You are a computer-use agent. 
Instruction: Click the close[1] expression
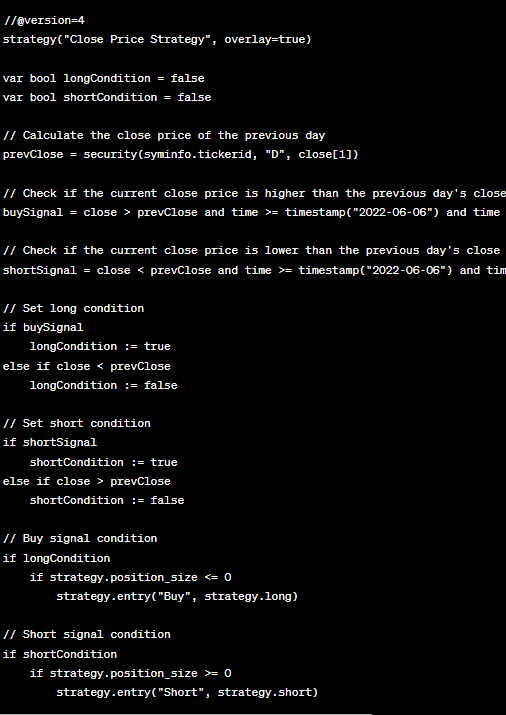pyautogui.click(x=325, y=155)
